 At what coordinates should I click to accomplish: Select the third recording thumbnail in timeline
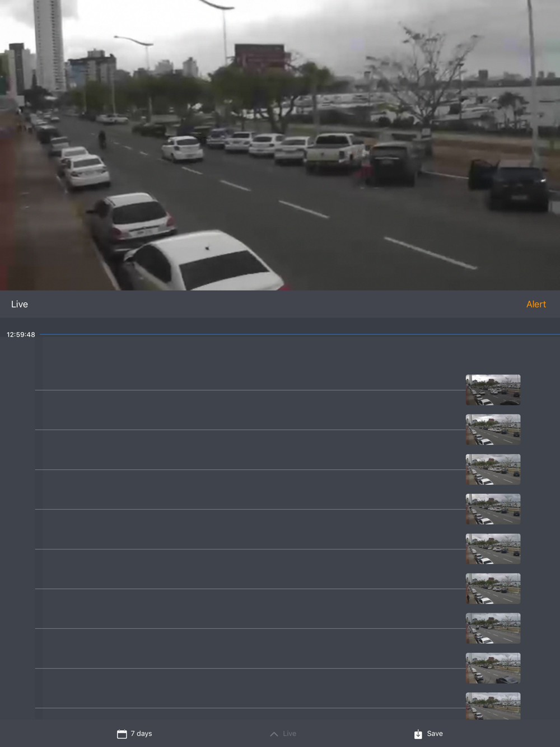click(x=493, y=469)
